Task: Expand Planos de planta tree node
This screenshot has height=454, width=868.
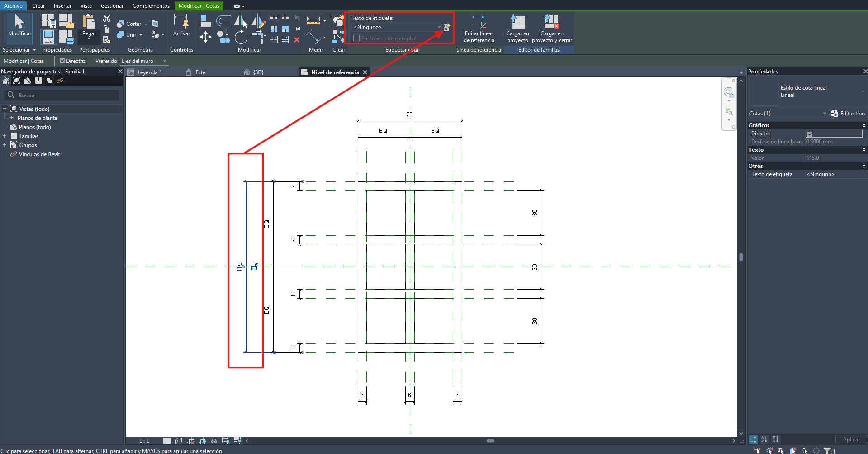Action: pos(12,118)
